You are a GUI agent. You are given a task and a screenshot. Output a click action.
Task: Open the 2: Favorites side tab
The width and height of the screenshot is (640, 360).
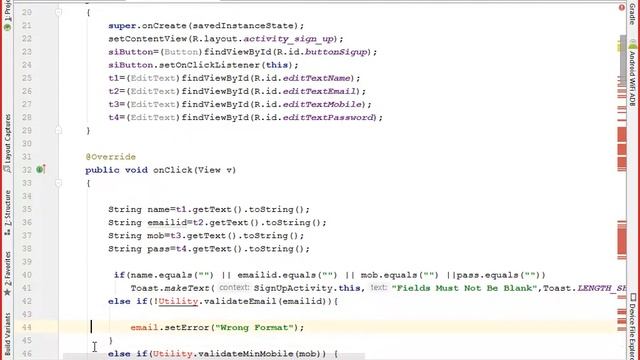coord(7,273)
